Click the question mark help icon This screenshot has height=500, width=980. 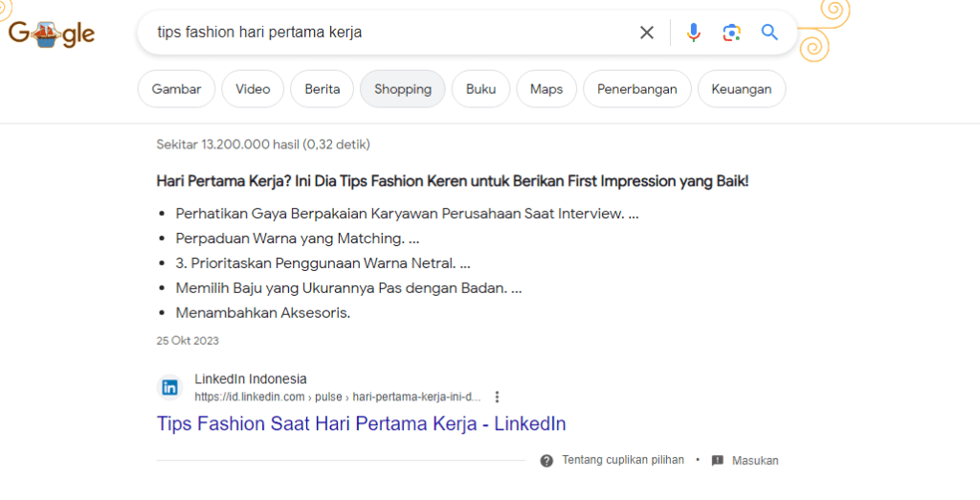point(546,461)
